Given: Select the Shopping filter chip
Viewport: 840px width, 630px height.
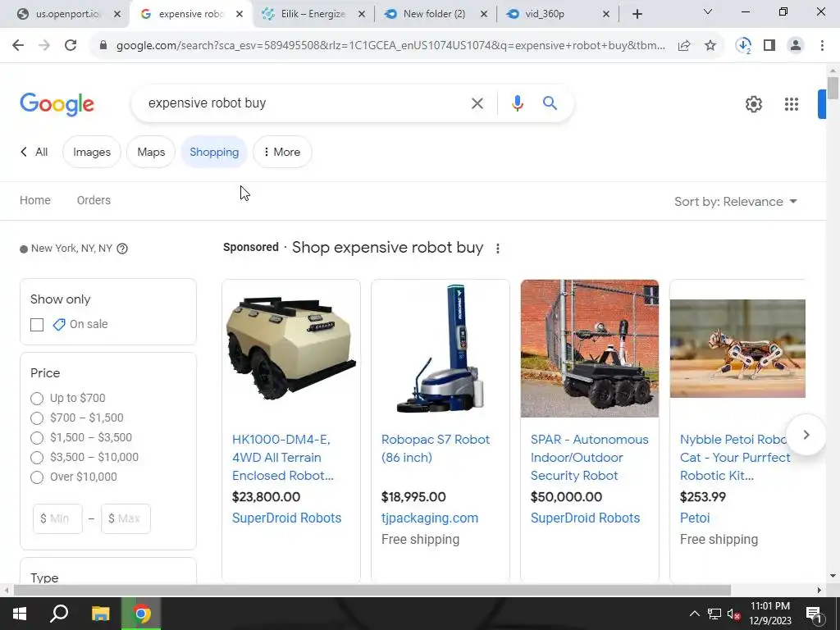Looking at the screenshot, I should tap(214, 152).
